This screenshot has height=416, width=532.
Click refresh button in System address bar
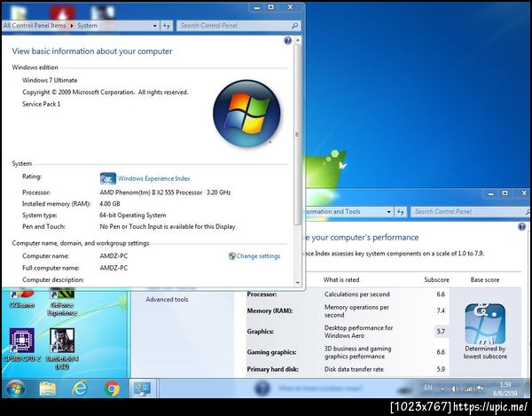point(167,26)
